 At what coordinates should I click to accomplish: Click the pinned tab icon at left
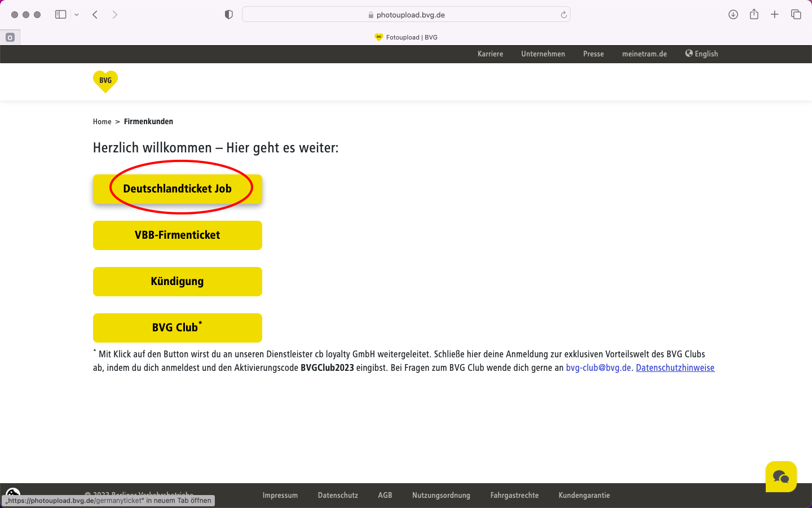(x=10, y=37)
